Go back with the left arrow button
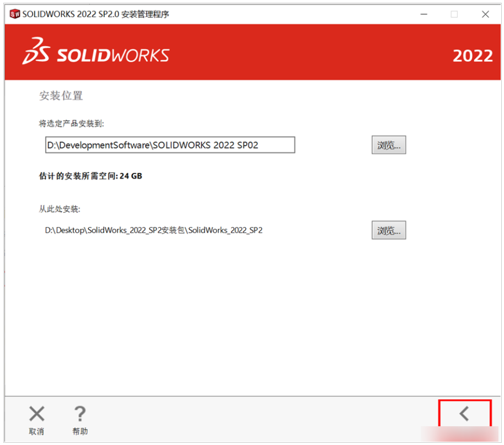Viewport: 504px width, 445px height. [x=464, y=414]
